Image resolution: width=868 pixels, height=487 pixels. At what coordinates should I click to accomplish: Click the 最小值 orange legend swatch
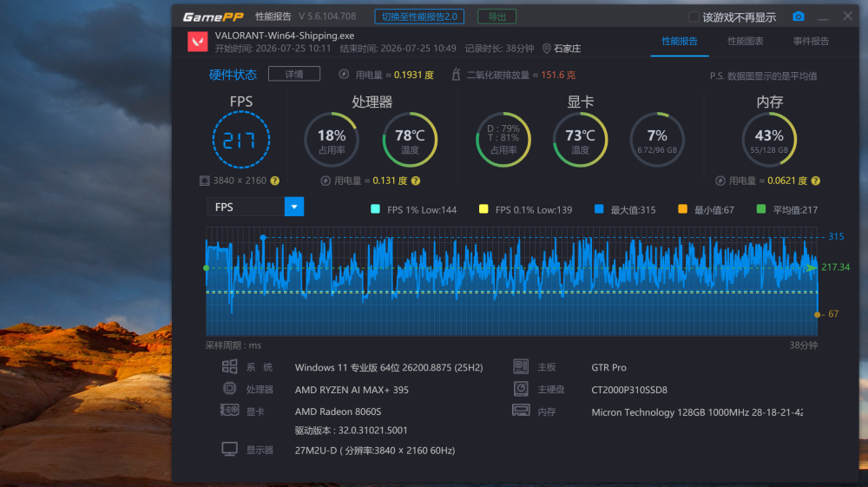682,208
